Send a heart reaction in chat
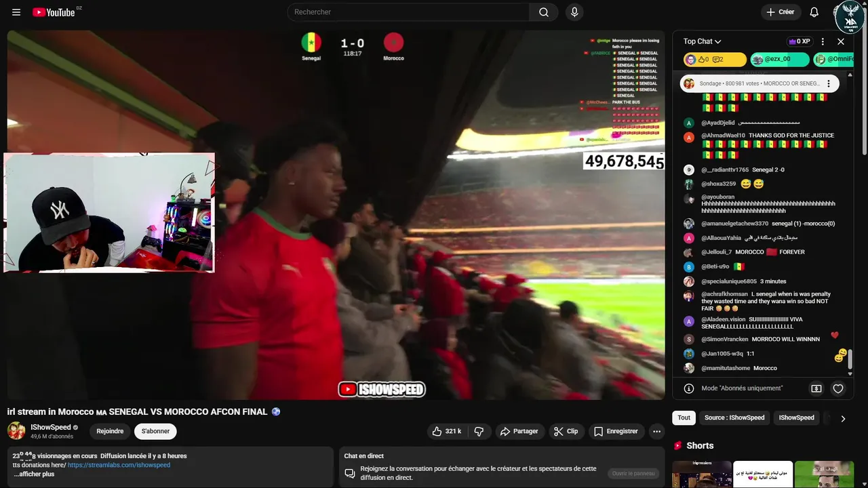868x488 pixels. tap(838, 388)
